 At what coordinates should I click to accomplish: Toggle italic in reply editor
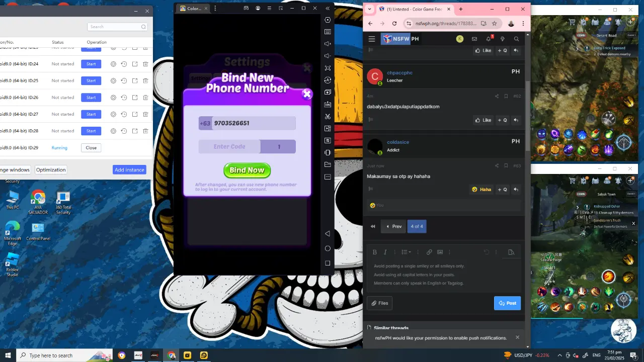[385, 252]
